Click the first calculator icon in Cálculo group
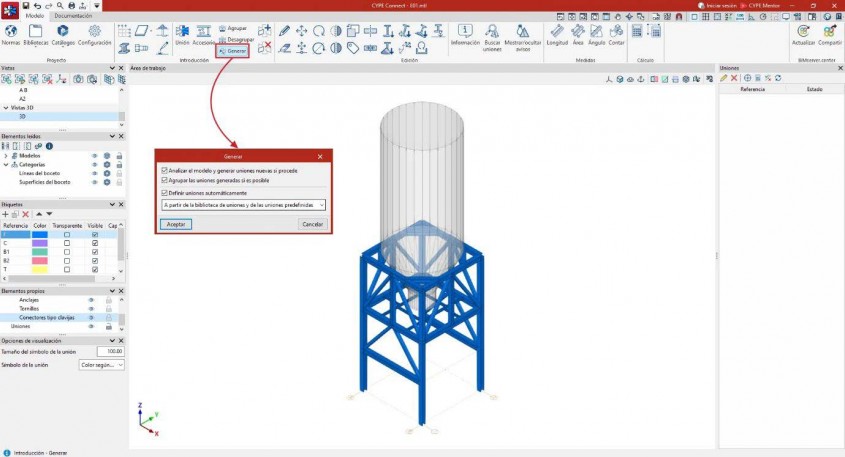The image size is (845, 457). 637,31
